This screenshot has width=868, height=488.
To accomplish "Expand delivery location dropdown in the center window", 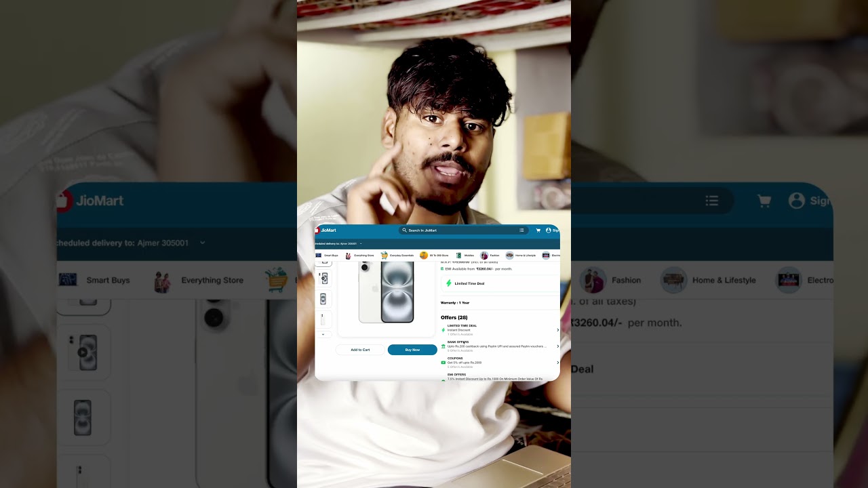I will pyautogui.click(x=361, y=243).
